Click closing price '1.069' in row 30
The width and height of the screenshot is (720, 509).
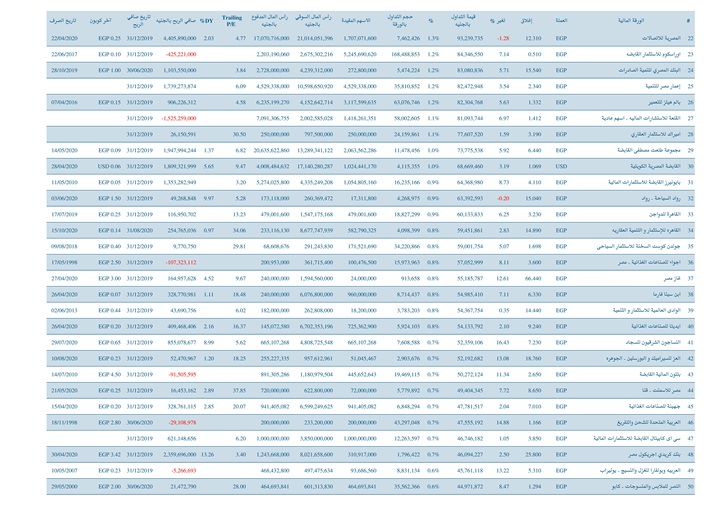(534, 167)
